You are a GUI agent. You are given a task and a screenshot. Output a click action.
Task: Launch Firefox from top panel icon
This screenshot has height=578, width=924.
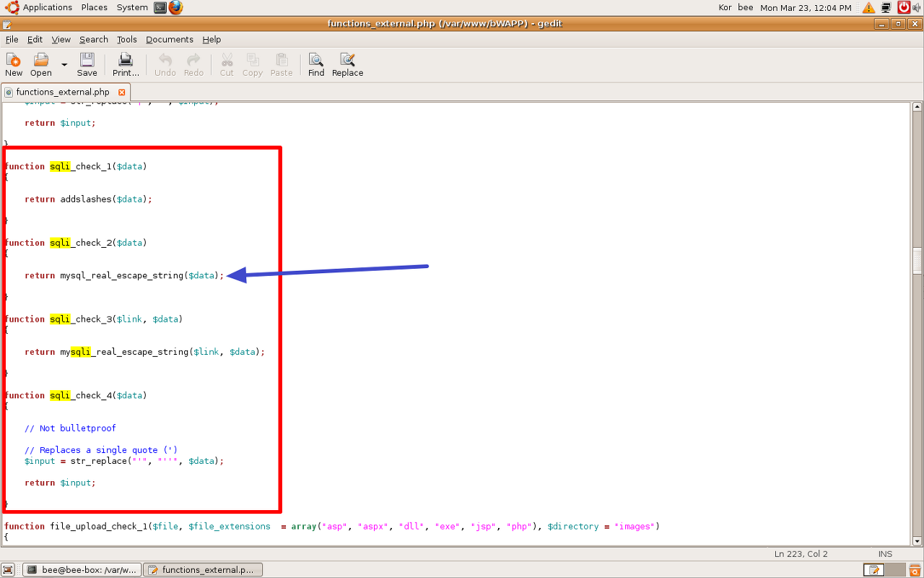pyautogui.click(x=176, y=7)
